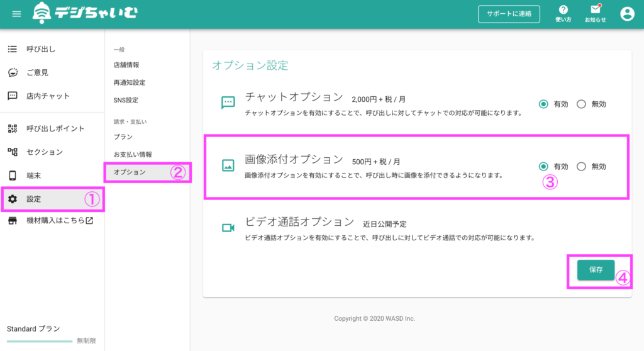Viewport: 644px width, 351px height.
Task: Select 無効 for チャットオプション
Action: pos(581,104)
